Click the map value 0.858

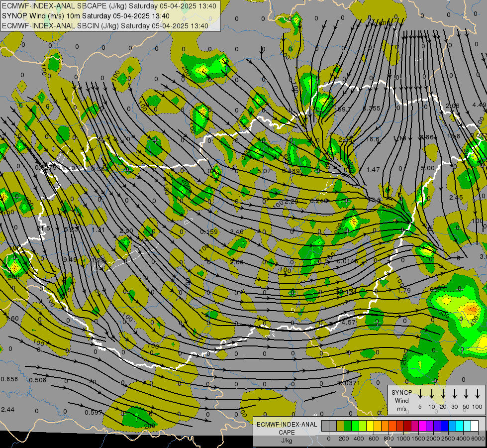[x=9, y=379]
